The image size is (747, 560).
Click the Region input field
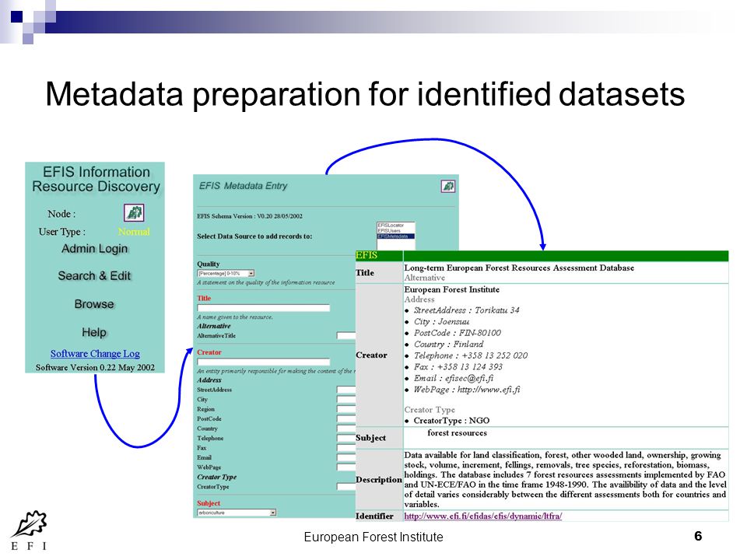point(345,409)
